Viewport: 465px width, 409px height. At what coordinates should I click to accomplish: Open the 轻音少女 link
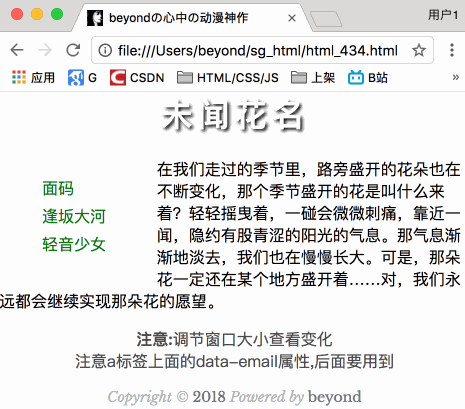coord(74,244)
